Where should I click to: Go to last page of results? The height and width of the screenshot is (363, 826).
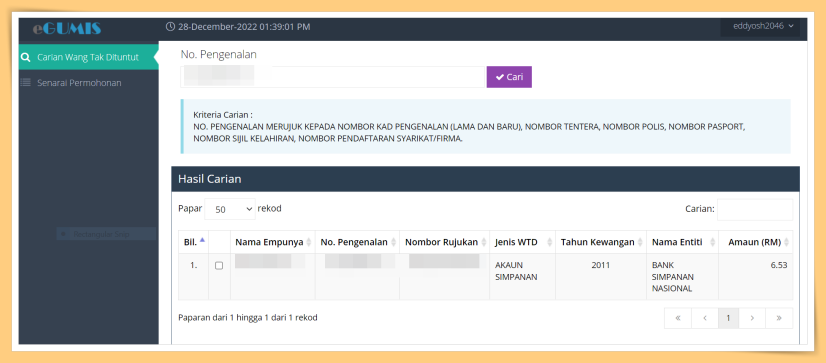779,318
